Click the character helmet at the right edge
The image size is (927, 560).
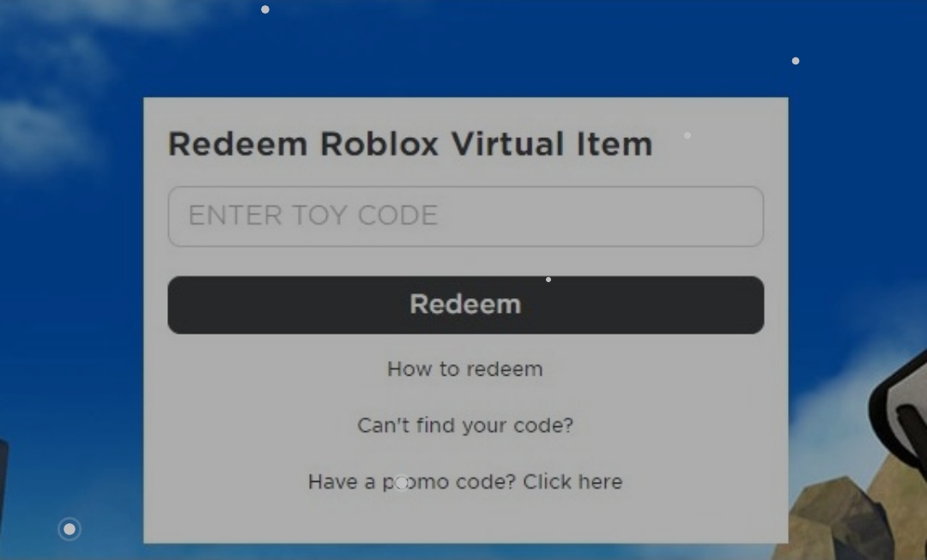[x=899, y=413]
